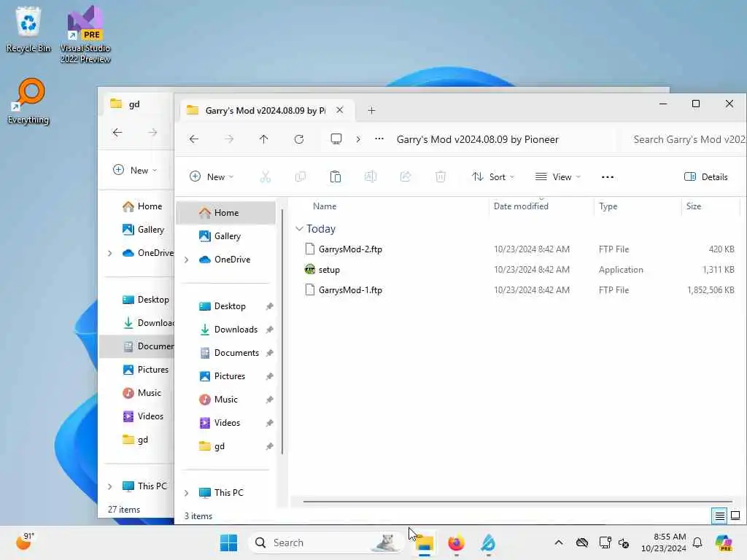Open Visual Studio 2022 Preview shortcut

85,35
